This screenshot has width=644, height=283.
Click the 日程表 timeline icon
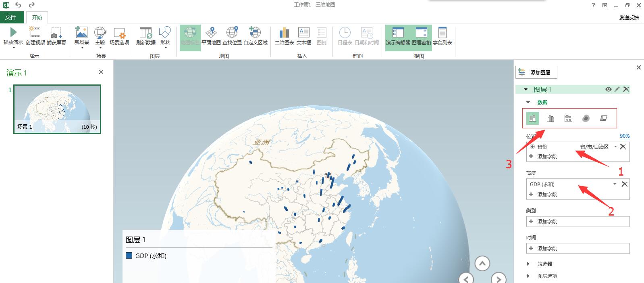(x=345, y=32)
